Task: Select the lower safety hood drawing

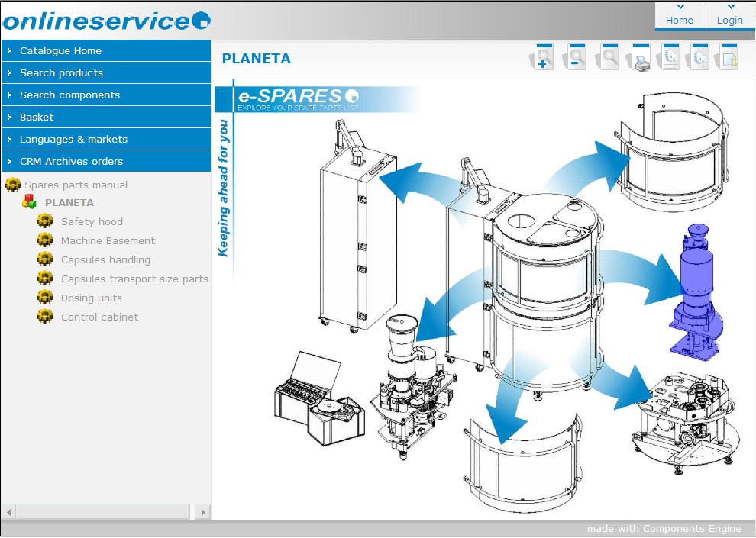Action: pos(524,463)
